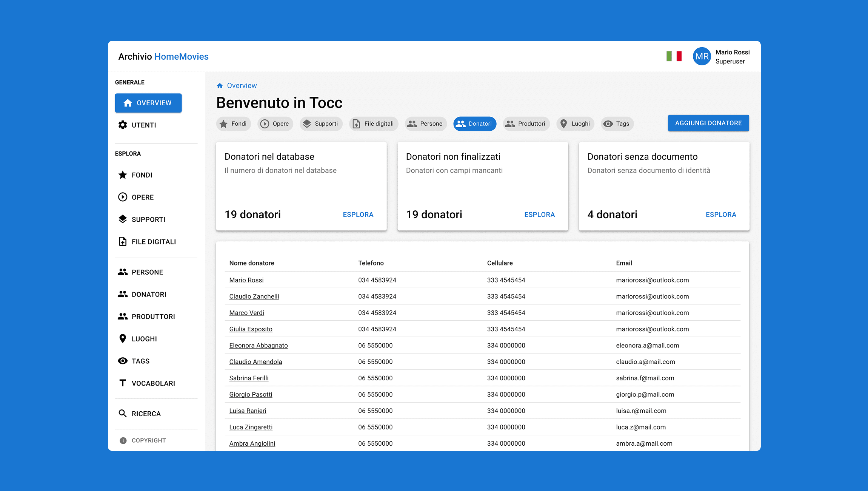Click the Overview breadcrumb link
The height and width of the screenshot is (491, 868).
tap(242, 86)
